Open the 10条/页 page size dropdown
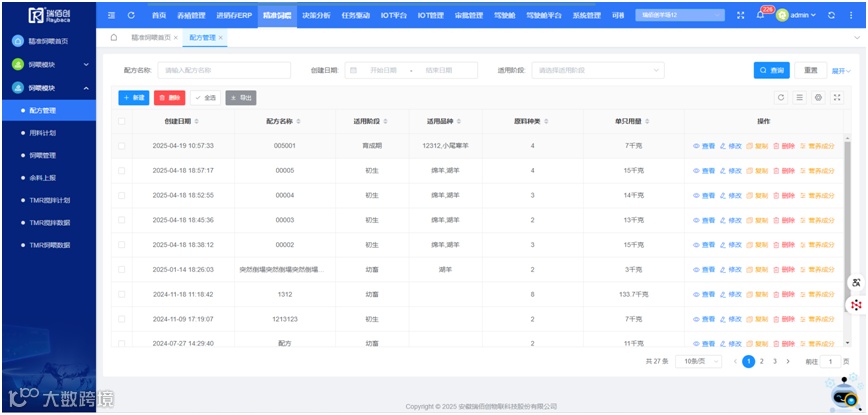The height and width of the screenshot is (415, 868). pyautogui.click(x=699, y=361)
